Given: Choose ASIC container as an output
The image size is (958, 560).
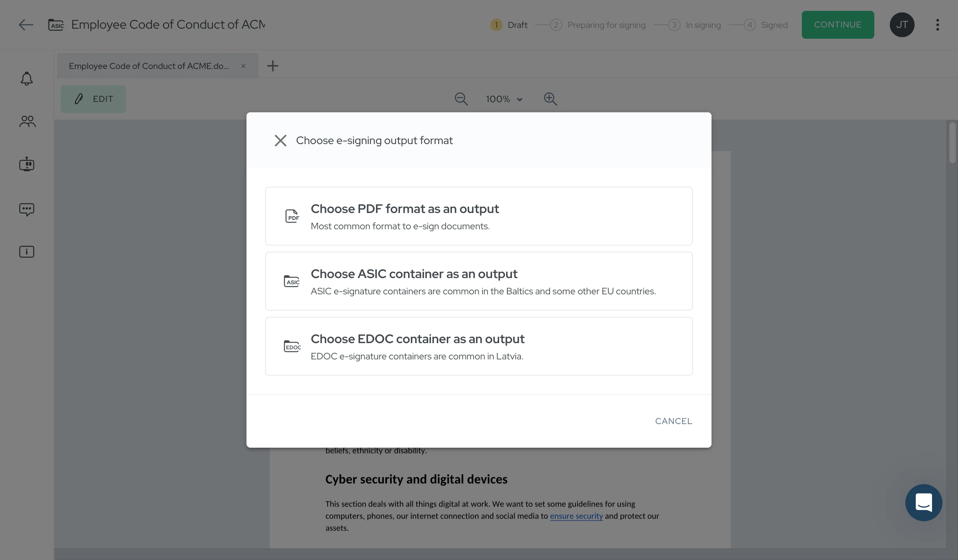Looking at the screenshot, I should [479, 281].
